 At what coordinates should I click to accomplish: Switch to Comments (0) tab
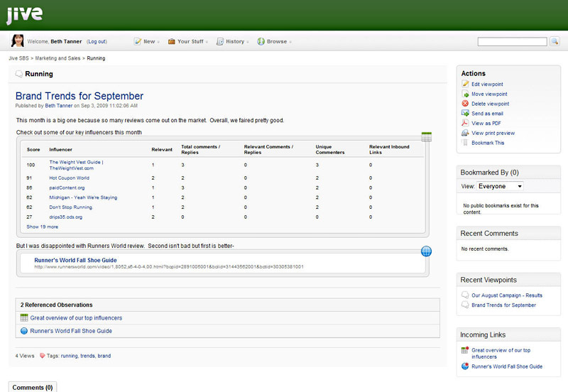pyautogui.click(x=33, y=387)
